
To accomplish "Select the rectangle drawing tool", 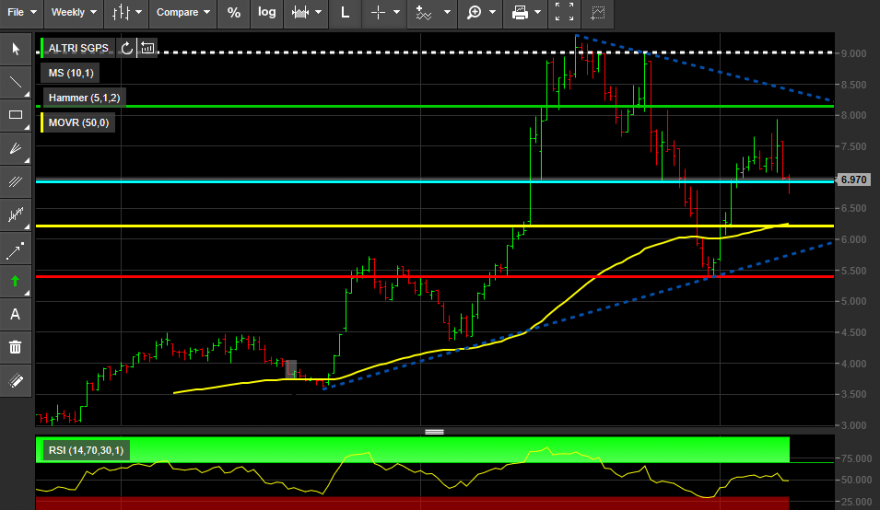I will (15, 115).
